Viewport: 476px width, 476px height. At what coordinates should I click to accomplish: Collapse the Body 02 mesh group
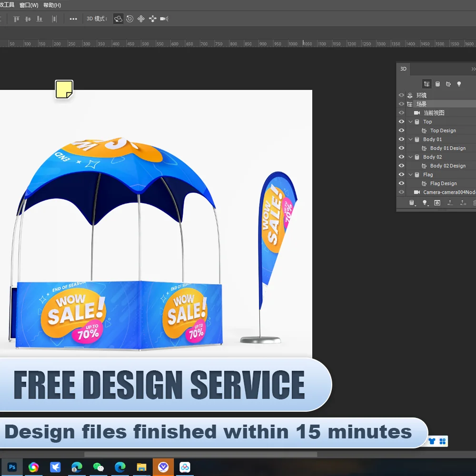point(410,157)
